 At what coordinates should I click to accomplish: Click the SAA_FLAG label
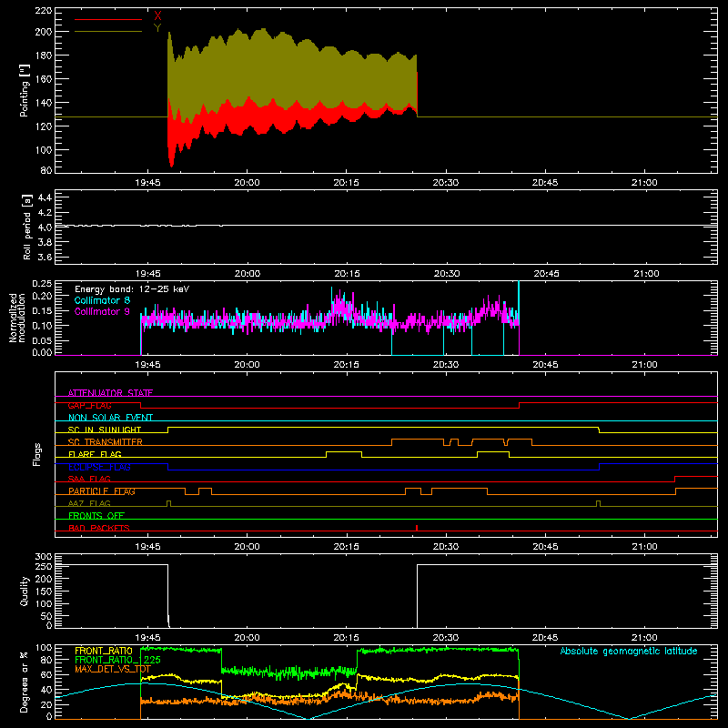tap(89, 479)
